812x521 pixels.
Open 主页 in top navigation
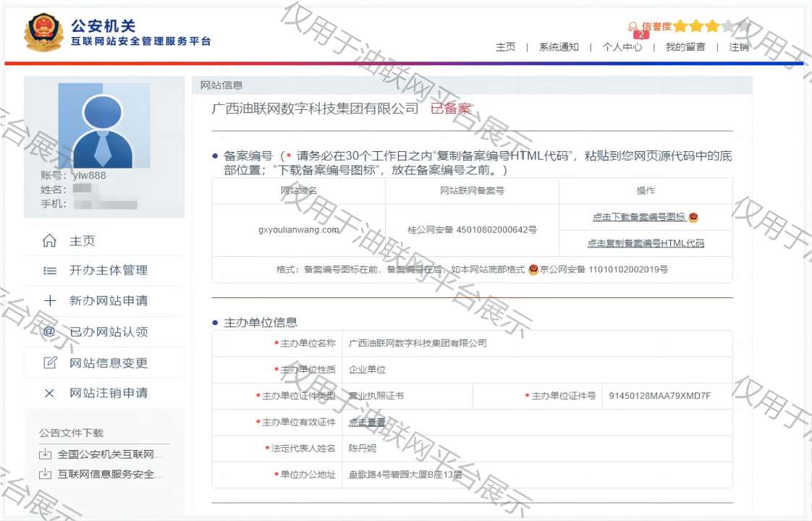coord(505,47)
